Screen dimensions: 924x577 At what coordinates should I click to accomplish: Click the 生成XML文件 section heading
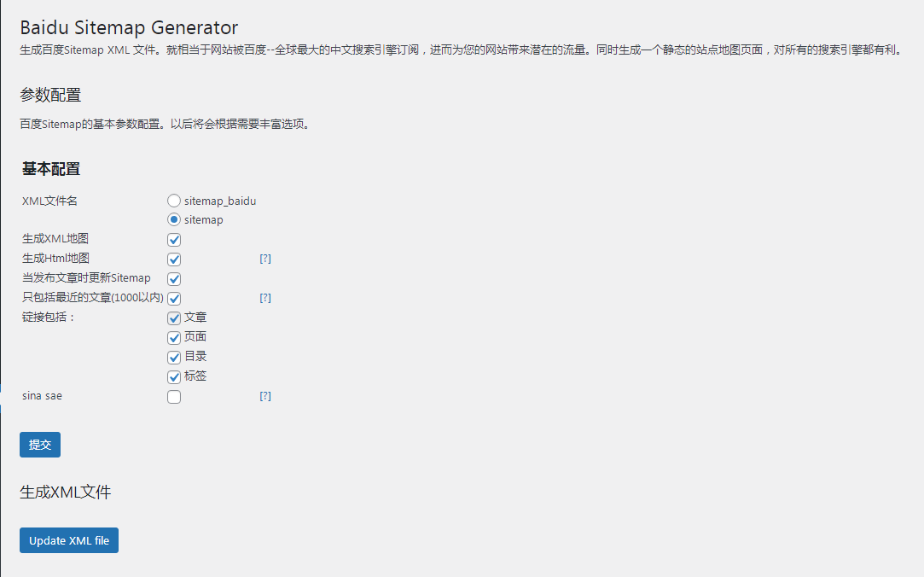66,492
